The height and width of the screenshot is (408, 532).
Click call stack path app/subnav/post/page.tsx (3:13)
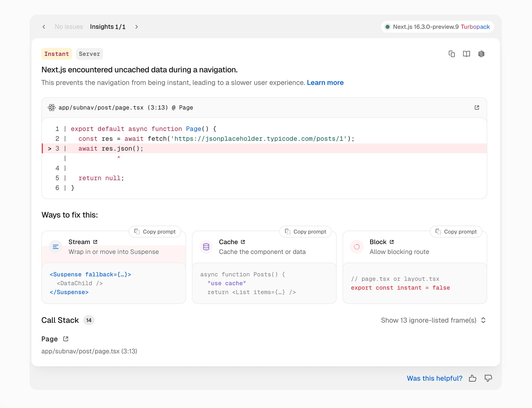pos(89,351)
